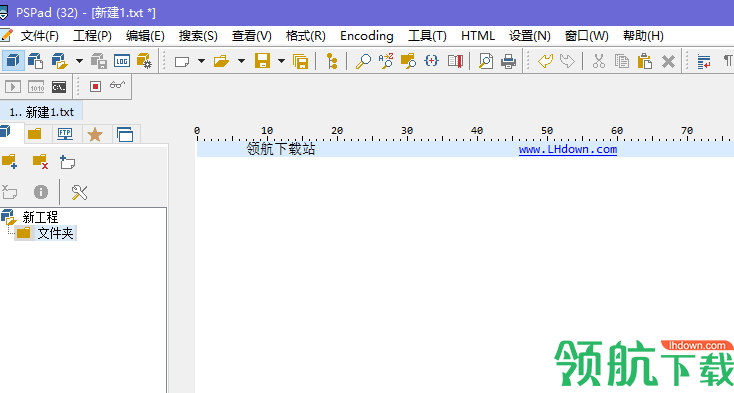734x393 pixels.
Task: Click the find and replace icon
Action: coord(386,61)
